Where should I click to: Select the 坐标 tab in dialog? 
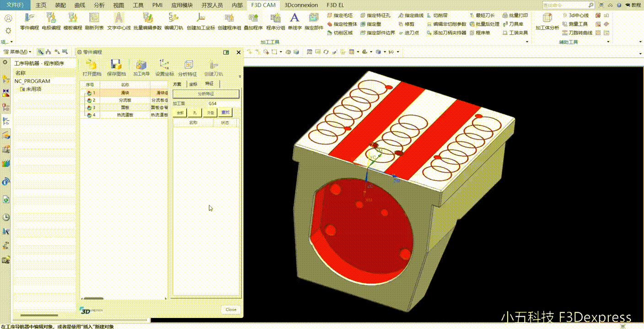[x=193, y=84]
